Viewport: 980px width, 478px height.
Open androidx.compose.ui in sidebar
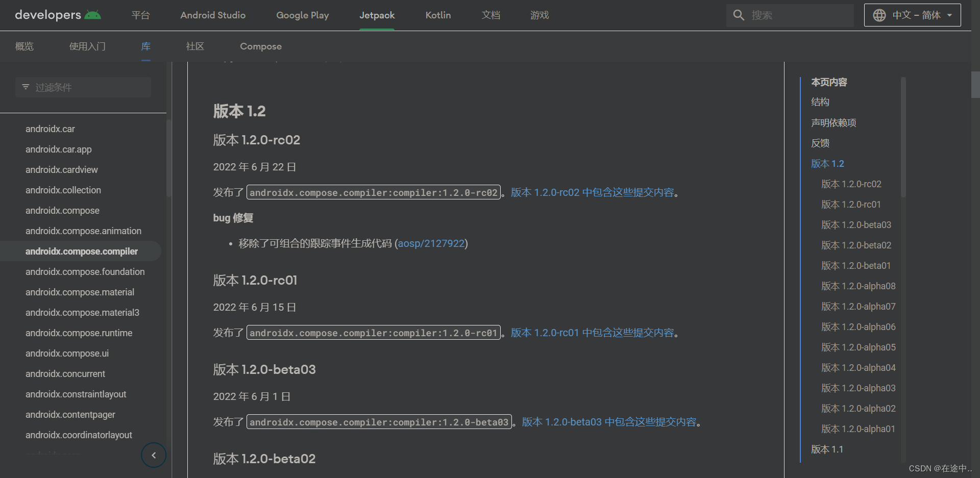tap(67, 354)
